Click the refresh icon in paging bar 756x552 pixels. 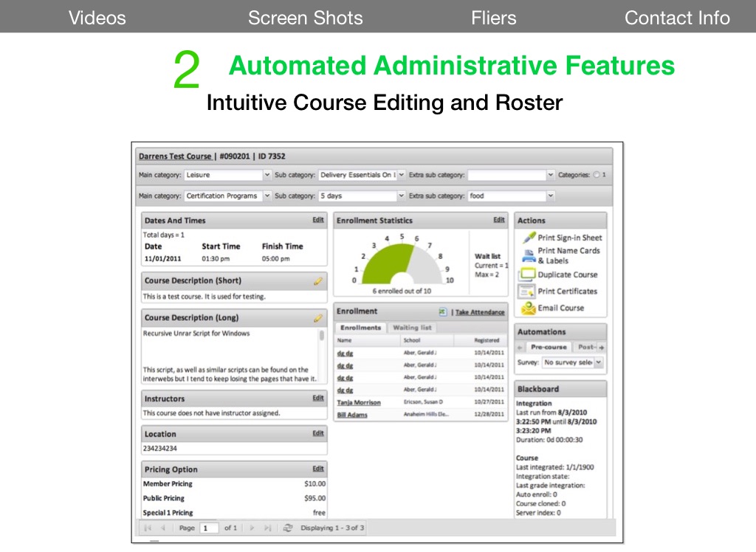click(288, 528)
